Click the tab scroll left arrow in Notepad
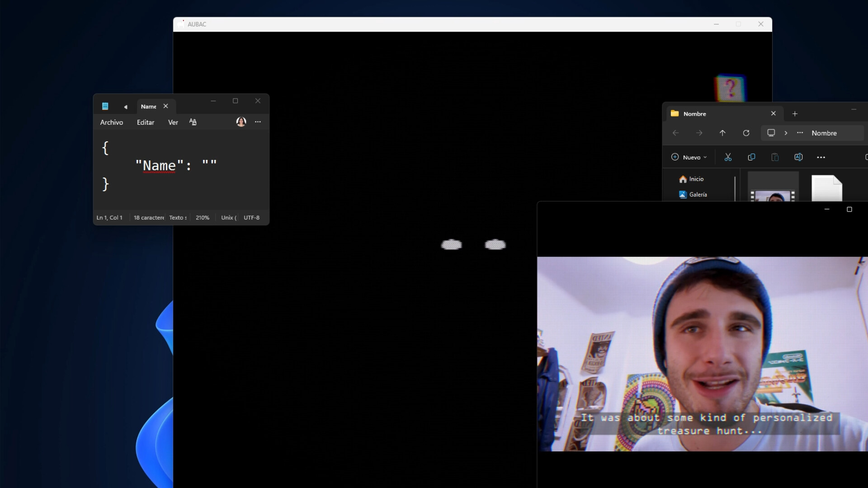Image resolution: width=868 pixels, height=488 pixels. pos(126,107)
